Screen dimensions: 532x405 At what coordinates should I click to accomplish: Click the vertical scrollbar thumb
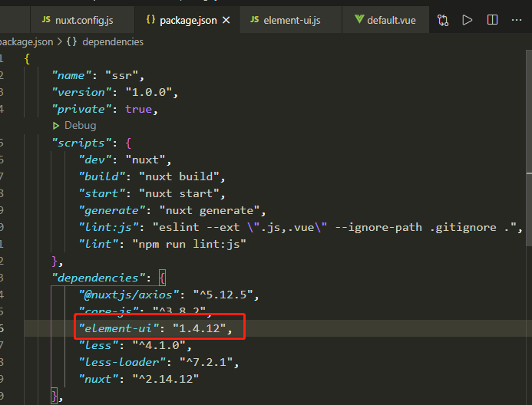[529, 148]
